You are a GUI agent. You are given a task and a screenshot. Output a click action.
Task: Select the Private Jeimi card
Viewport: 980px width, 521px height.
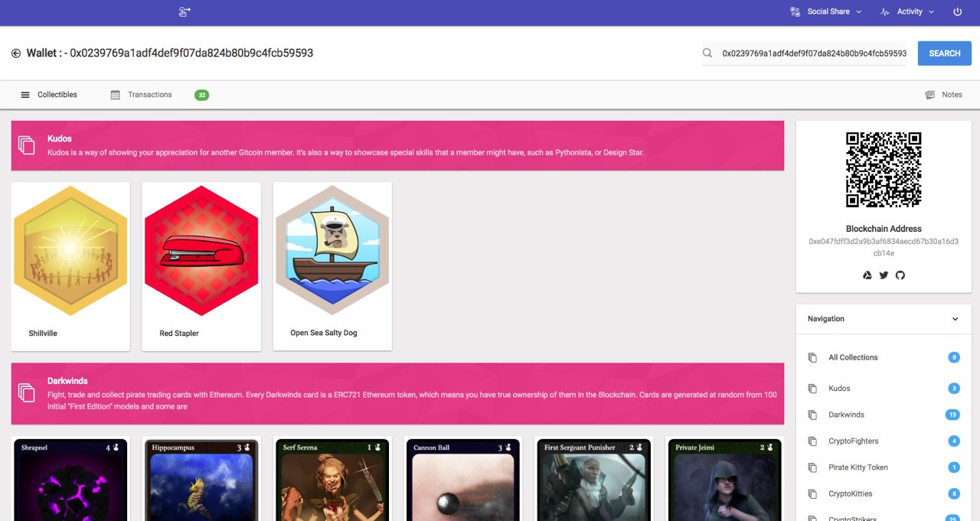pos(725,479)
